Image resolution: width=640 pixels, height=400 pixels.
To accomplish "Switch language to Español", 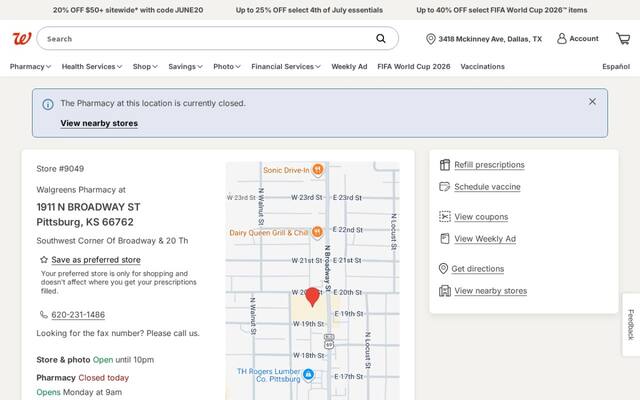I will (616, 67).
